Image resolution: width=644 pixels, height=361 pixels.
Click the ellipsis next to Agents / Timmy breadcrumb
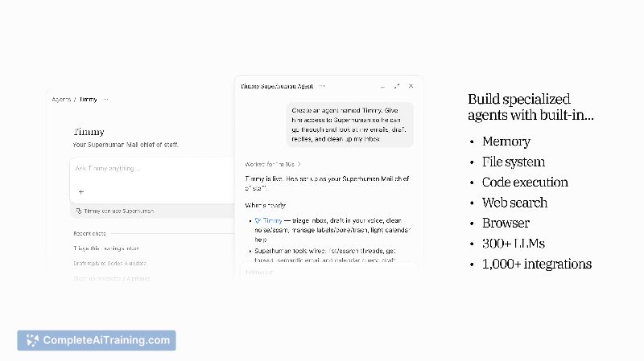tap(106, 100)
